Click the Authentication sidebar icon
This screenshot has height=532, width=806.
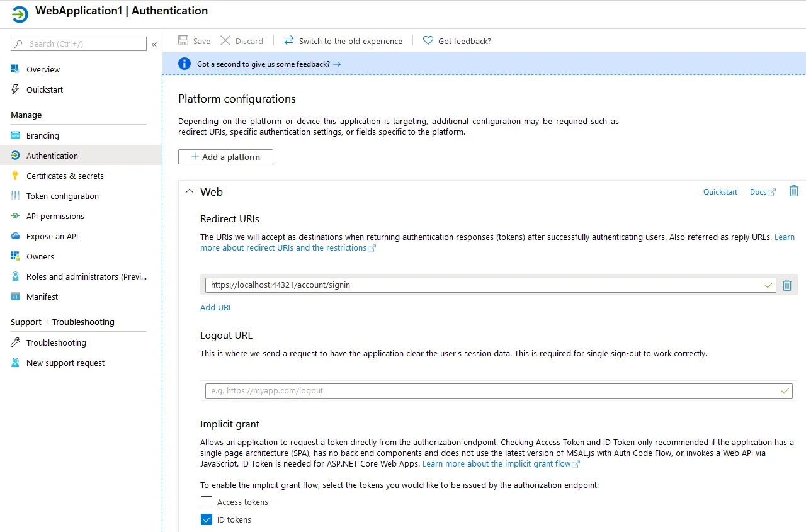tap(15, 156)
